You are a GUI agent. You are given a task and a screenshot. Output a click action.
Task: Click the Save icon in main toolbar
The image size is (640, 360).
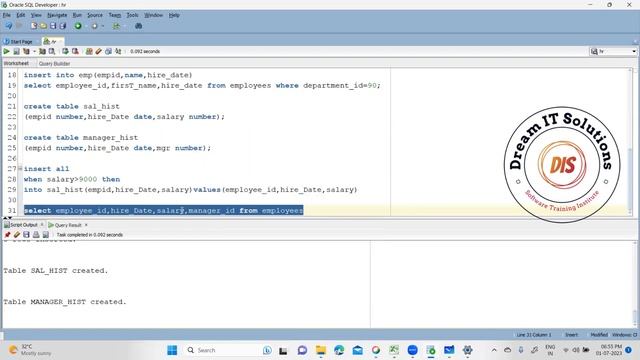pyautogui.click(x=53, y=26)
